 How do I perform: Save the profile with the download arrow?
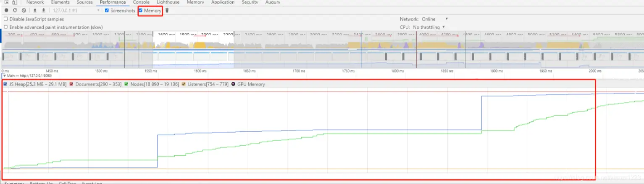point(43,11)
